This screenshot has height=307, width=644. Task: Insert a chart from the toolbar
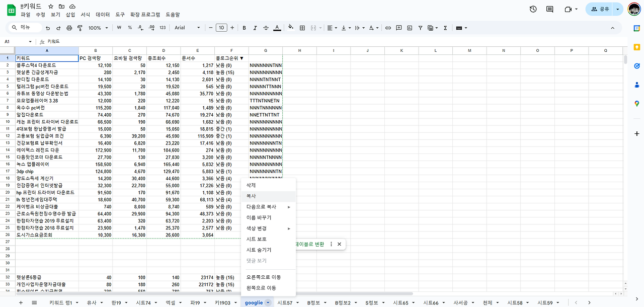pyautogui.click(x=410, y=28)
